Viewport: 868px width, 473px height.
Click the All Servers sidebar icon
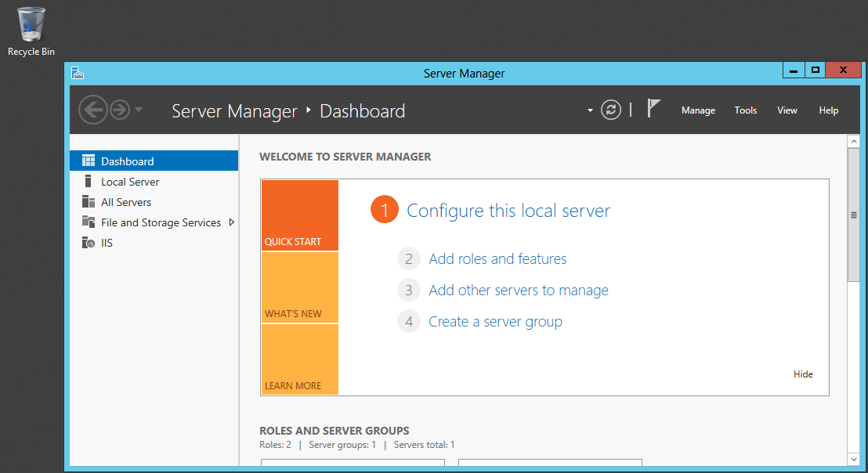(x=89, y=202)
